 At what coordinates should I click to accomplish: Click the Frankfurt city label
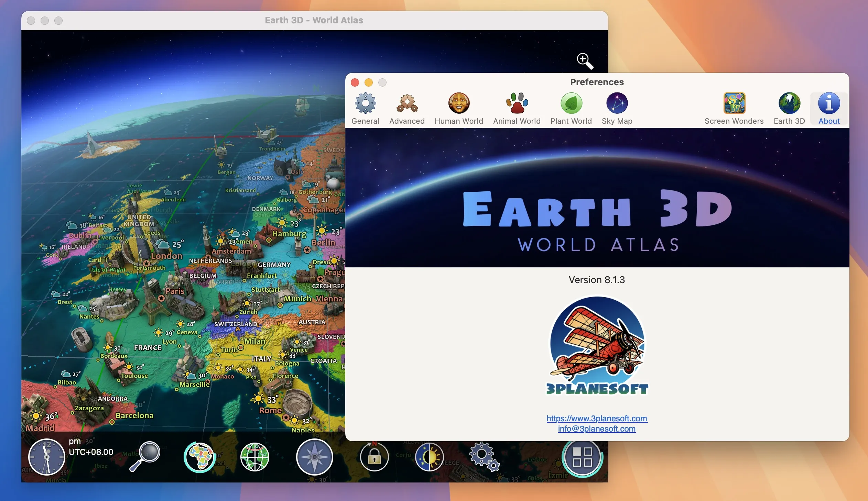[262, 276]
